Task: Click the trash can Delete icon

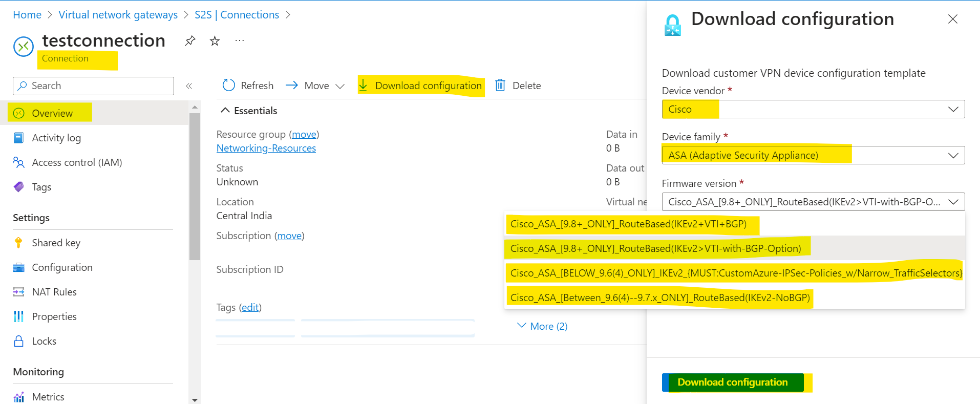Action: pyautogui.click(x=500, y=85)
